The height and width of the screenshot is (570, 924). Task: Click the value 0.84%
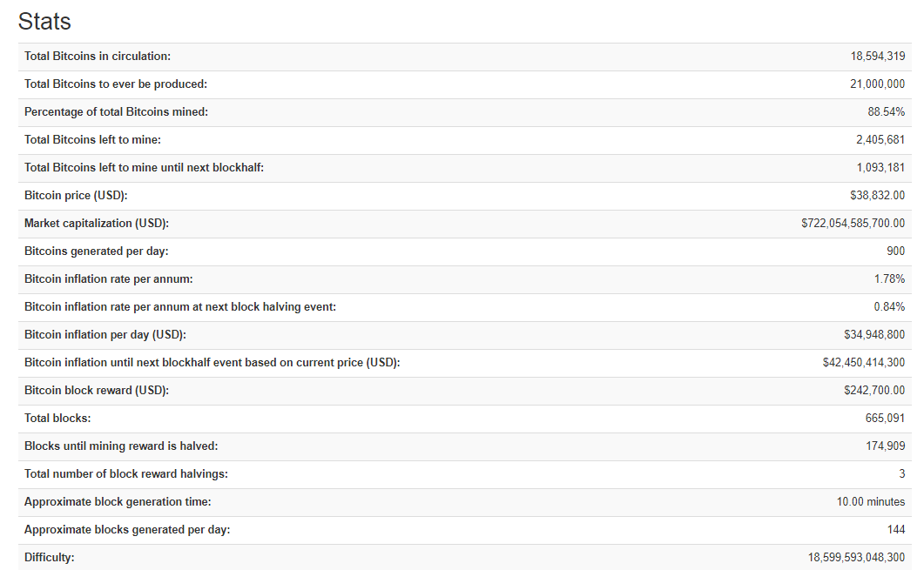(x=889, y=307)
